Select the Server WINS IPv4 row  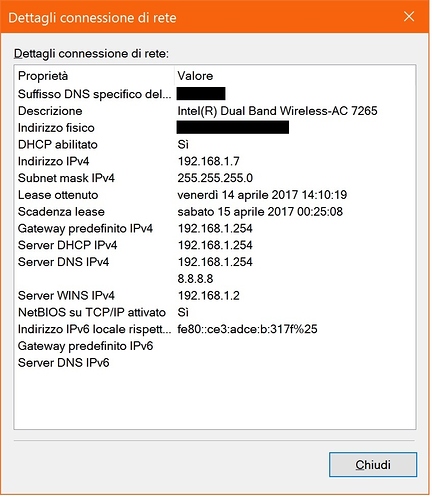coord(215,295)
